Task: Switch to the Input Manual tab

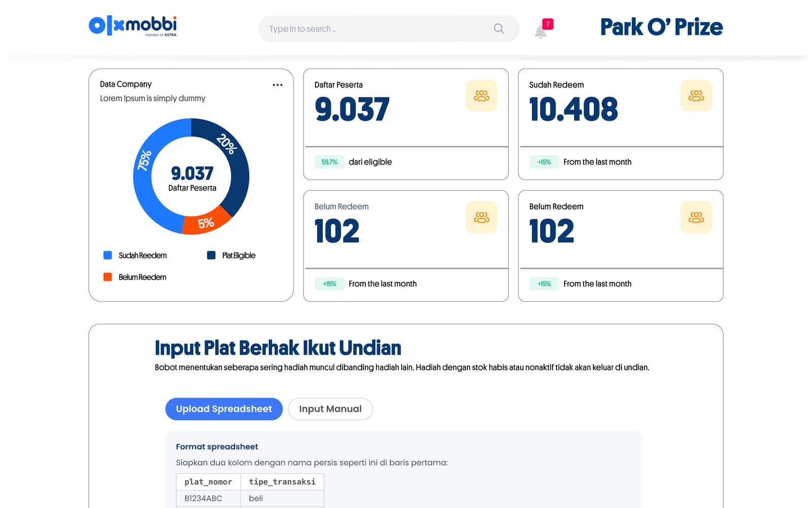Action: click(330, 409)
